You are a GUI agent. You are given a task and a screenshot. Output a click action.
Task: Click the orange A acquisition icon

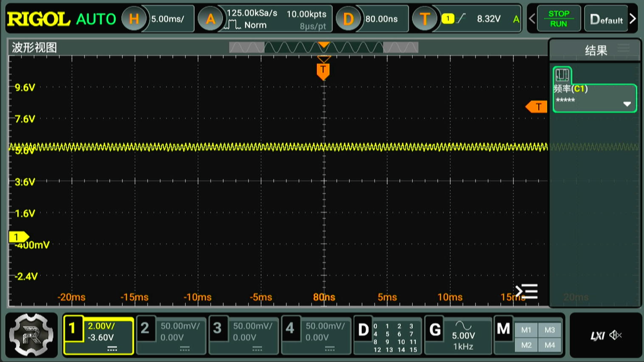pyautogui.click(x=210, y=19)
